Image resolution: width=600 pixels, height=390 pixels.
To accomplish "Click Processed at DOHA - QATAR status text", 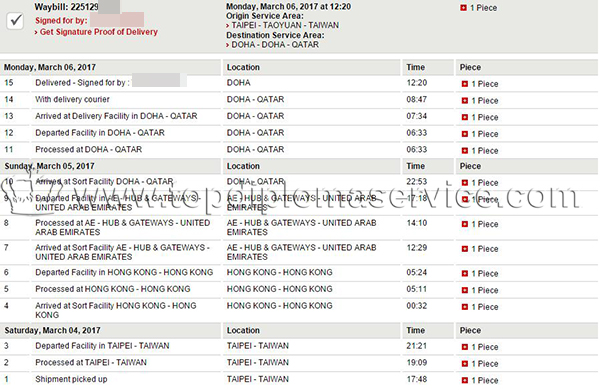I will coord(88,150).
